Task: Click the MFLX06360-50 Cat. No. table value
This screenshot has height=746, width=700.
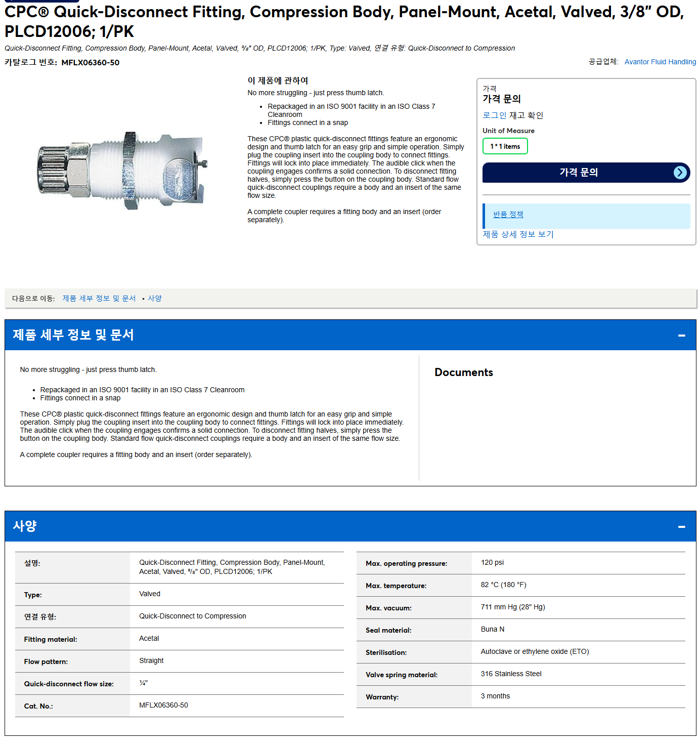Action: [163, 706]
